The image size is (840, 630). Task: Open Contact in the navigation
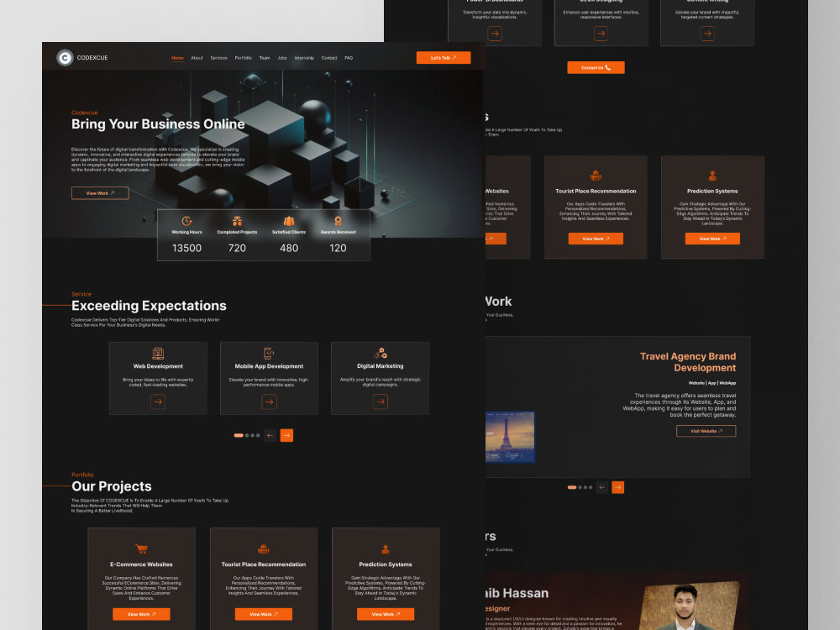click(329, 58)
